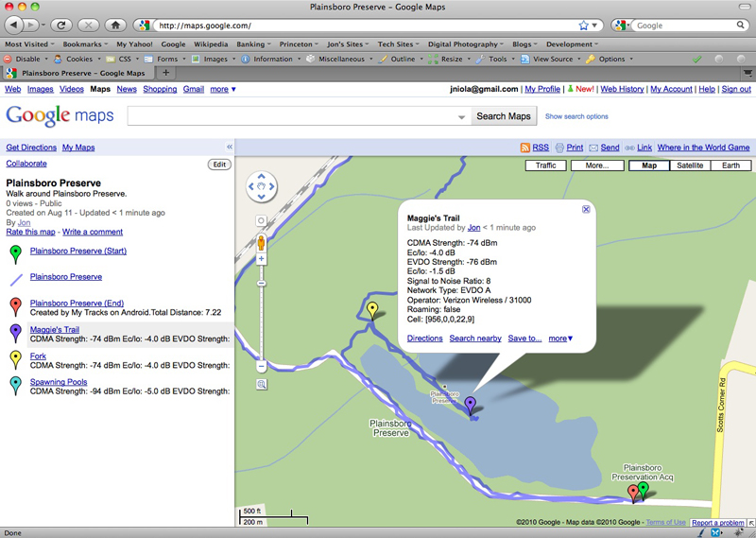
Task: Open the Tools dropdown in developer toolbar
Action: [x=496, y=59]
